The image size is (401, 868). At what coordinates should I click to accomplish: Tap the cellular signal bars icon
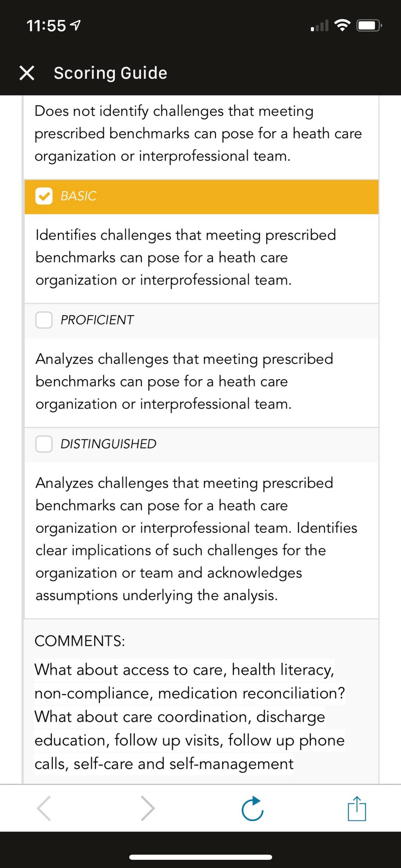[x=319, y=26]
